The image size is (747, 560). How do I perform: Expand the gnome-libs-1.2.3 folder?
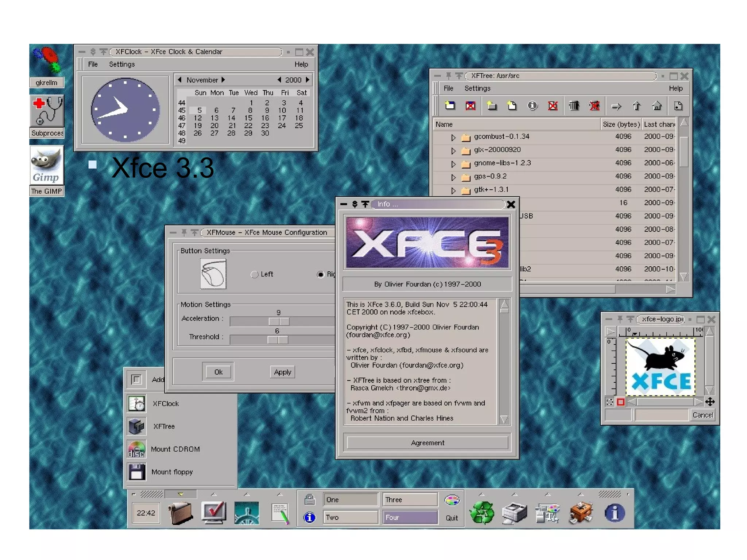click(453, 164)
